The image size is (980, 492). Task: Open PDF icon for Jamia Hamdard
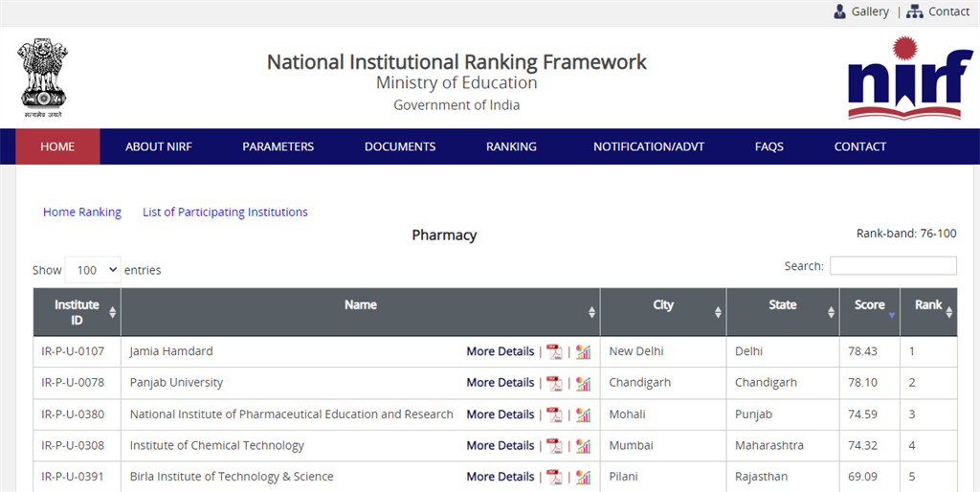[554, 352]
